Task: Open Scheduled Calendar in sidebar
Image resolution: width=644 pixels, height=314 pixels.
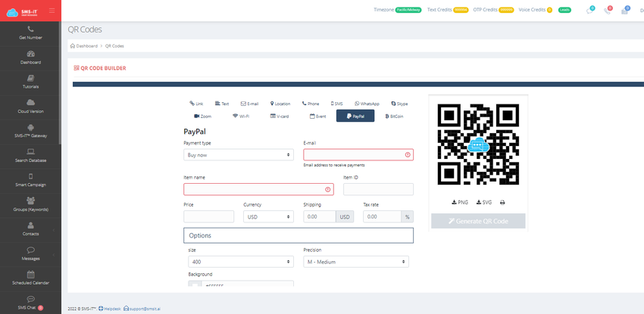Action: (30, 278)
